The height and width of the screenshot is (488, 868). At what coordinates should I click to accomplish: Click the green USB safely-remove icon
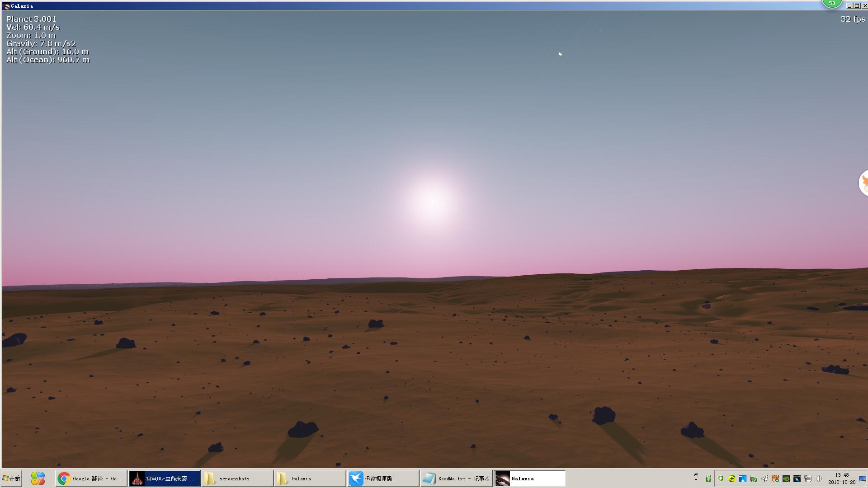(708, 479)
